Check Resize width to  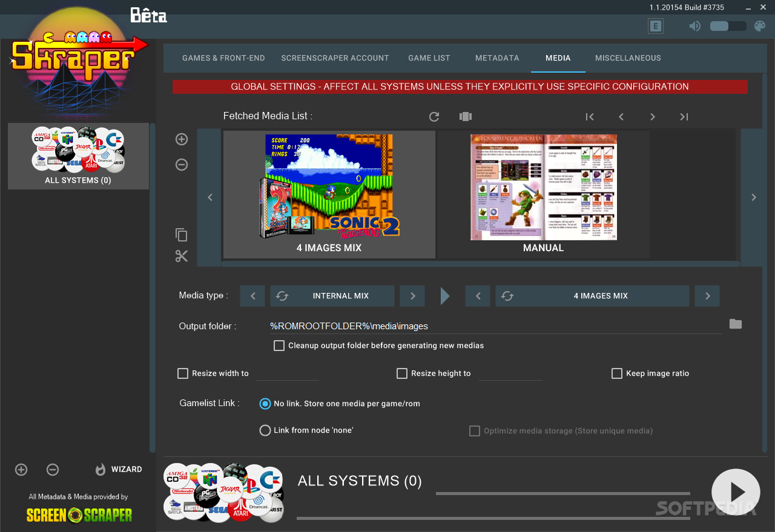[x=183, y=373]
